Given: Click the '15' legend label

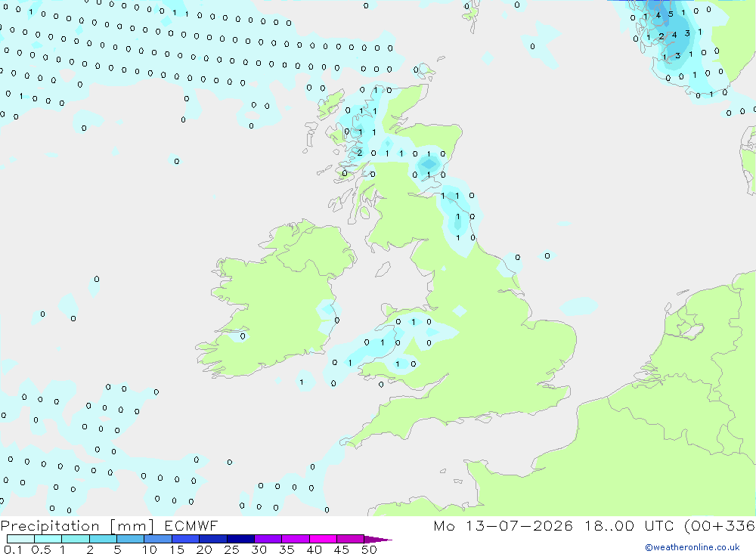Looking at the screenshot, I should click(177, 549).
